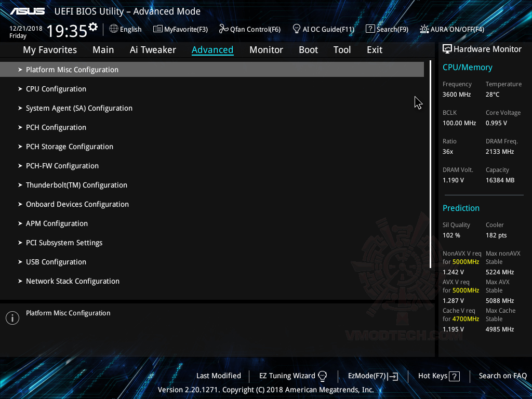Click the Prediction heading

tap(461, 208)
